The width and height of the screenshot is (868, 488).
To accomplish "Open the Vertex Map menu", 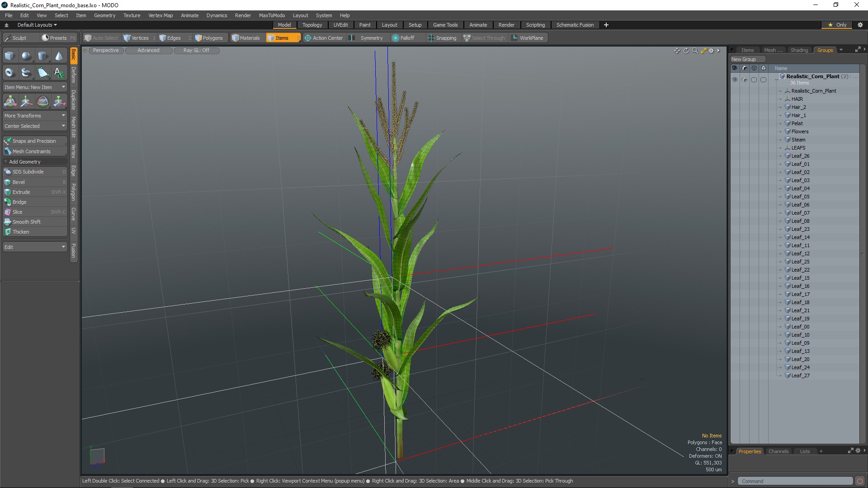I will point(160,15).
